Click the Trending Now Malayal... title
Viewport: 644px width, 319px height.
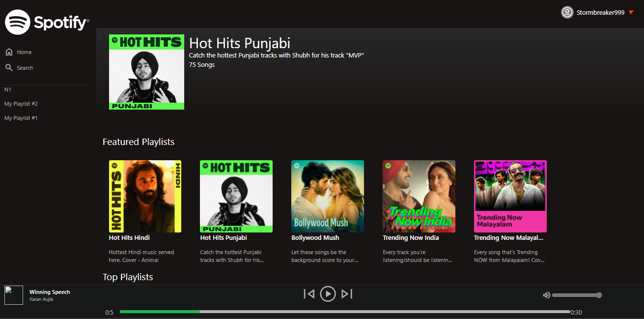(508, 237)
